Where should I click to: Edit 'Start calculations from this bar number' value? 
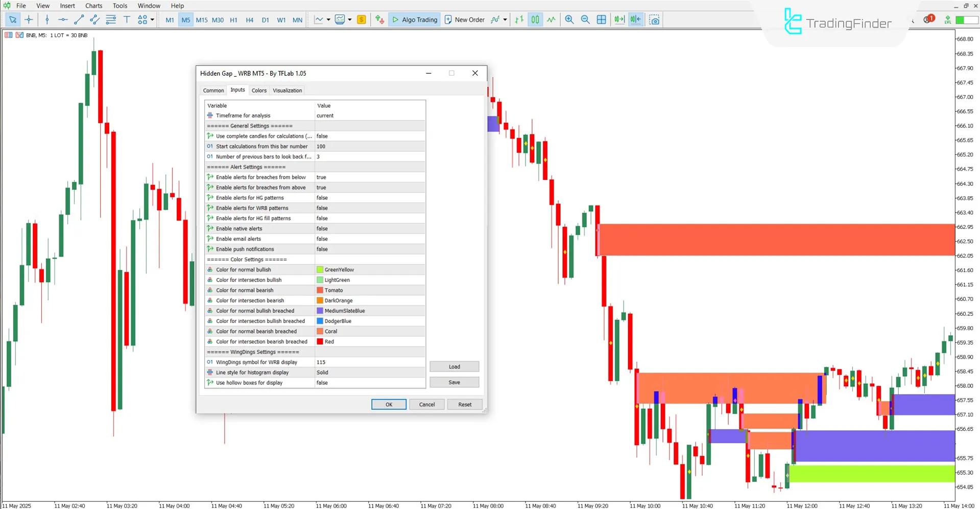pyautogui.click(x=369, y=146)
